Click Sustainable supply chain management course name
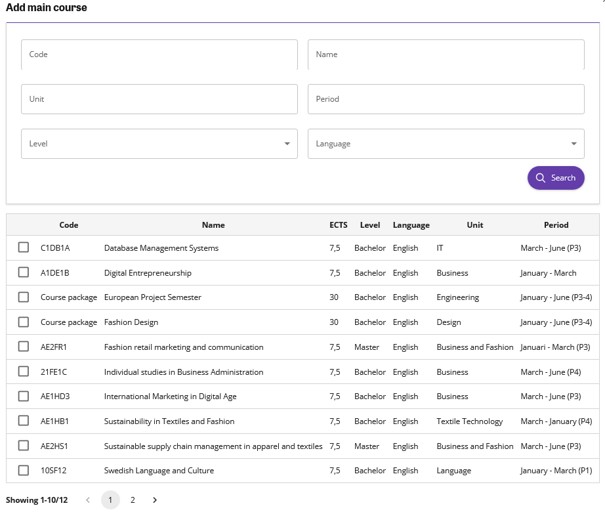The width and height of the screenshot is (605, 514). (x=213, y=446)
